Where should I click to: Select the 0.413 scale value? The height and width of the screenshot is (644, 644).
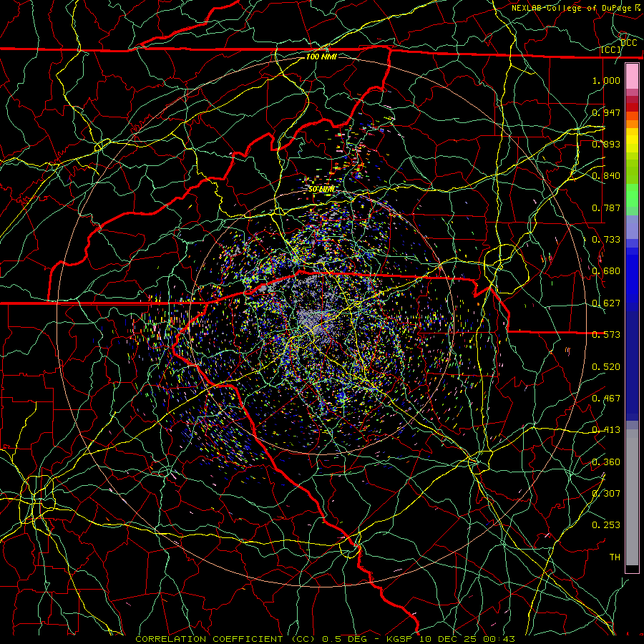pyautogui.click(x=606, y=430)
